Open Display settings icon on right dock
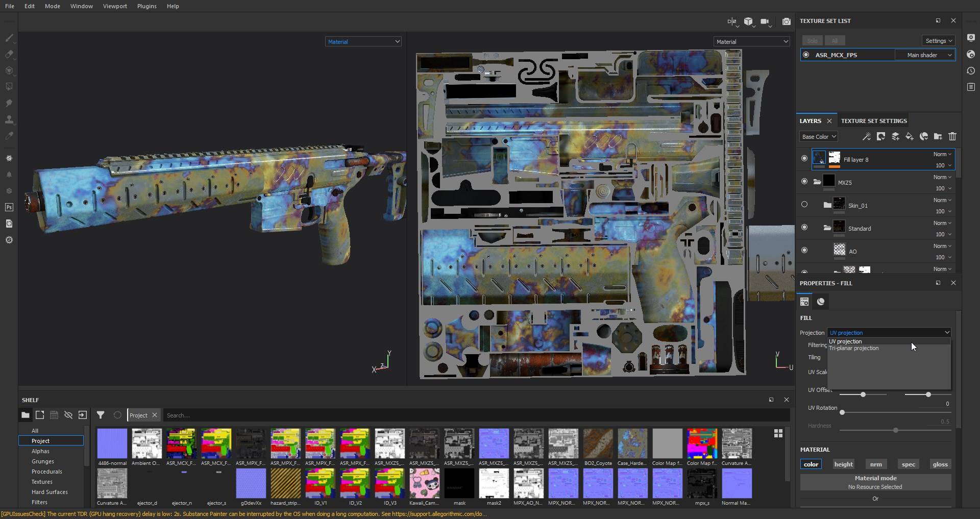Viewport: 980px width, 519px height. 971,38
